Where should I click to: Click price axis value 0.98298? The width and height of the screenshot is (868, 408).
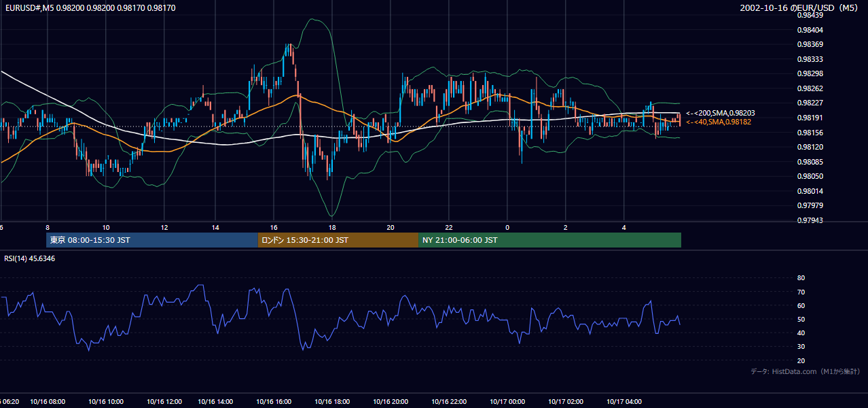(810, 73)
